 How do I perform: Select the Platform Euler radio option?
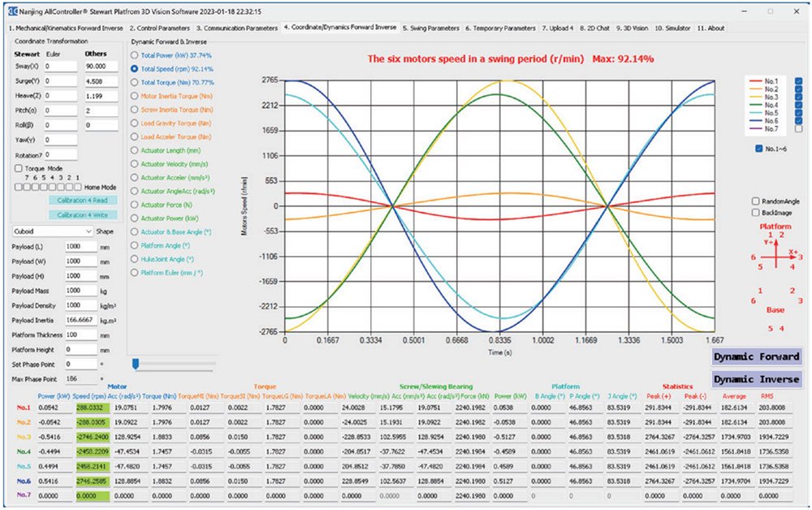(134, 273)
